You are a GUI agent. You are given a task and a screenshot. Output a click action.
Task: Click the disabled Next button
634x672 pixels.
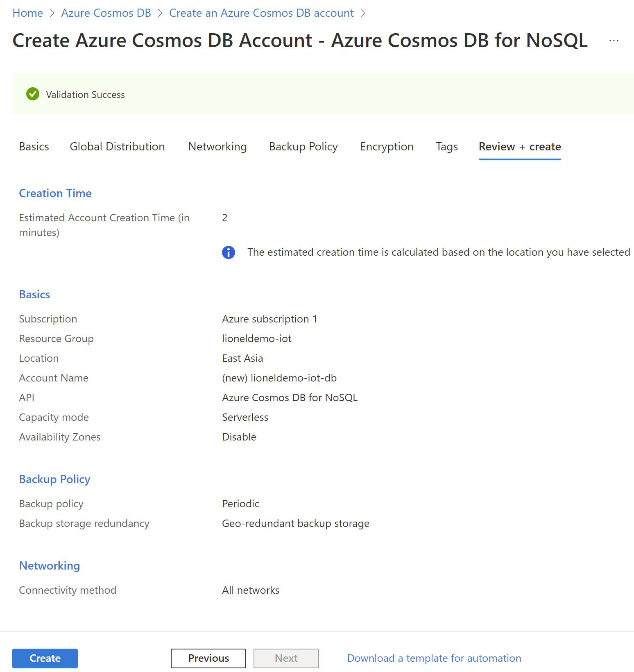(x=286, y=658)
